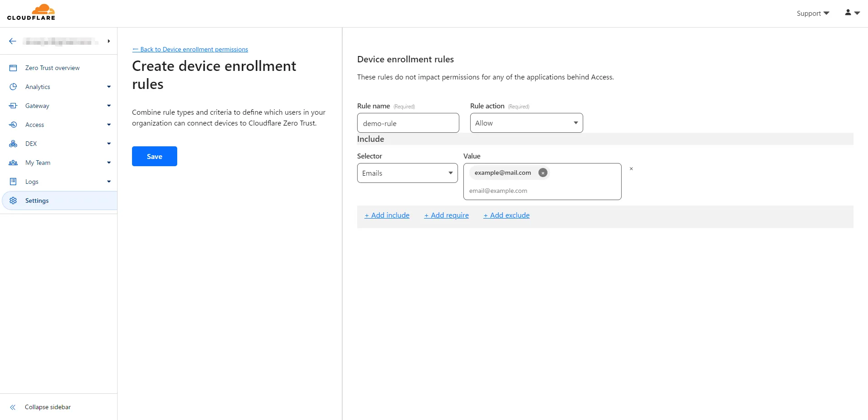Screen dimensions: 868x420
Task: Click the Rule name input field
Action: click(408, 123)
